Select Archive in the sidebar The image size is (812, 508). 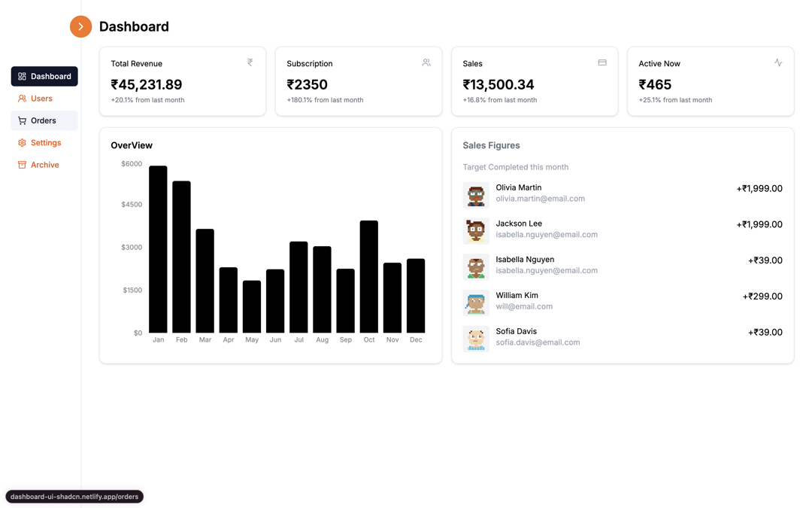44,165
